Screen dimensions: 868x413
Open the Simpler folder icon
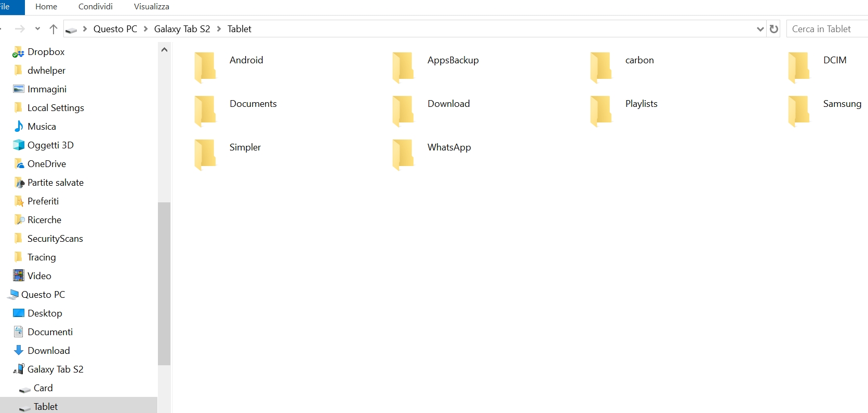205,155
